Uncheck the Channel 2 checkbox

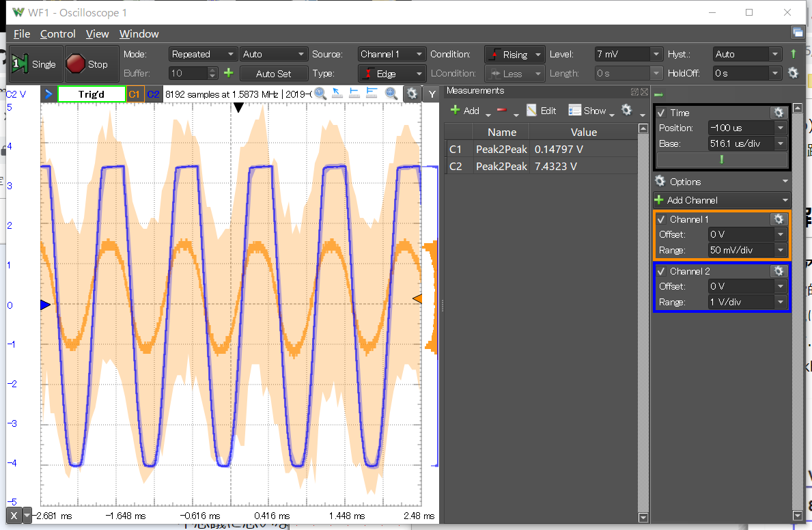[x=661, y=271]
